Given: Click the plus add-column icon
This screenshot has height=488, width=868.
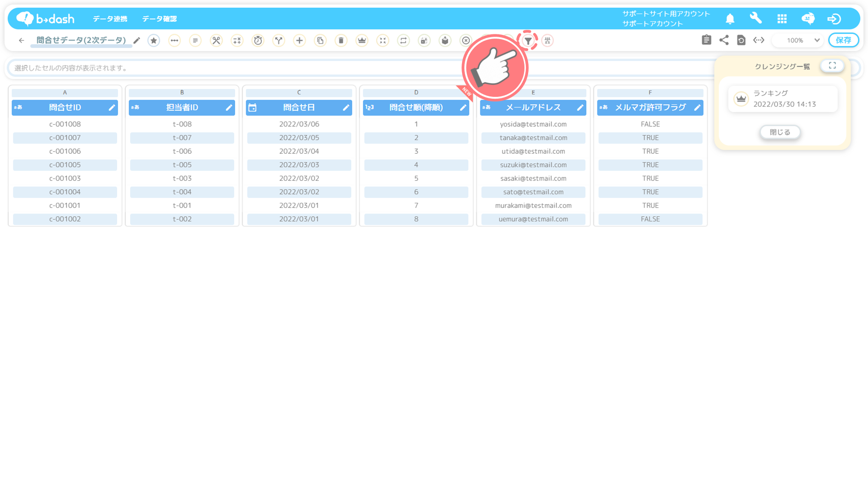Looking at the screenshot, I should tap(299, 40).
